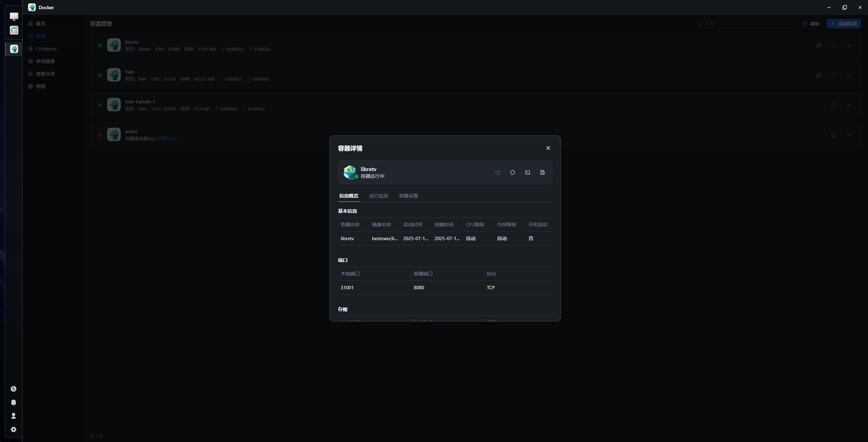Open 本地镜像 in the sidebar
This screenshot has height=442, width=868.
click(x=45, y=61)
